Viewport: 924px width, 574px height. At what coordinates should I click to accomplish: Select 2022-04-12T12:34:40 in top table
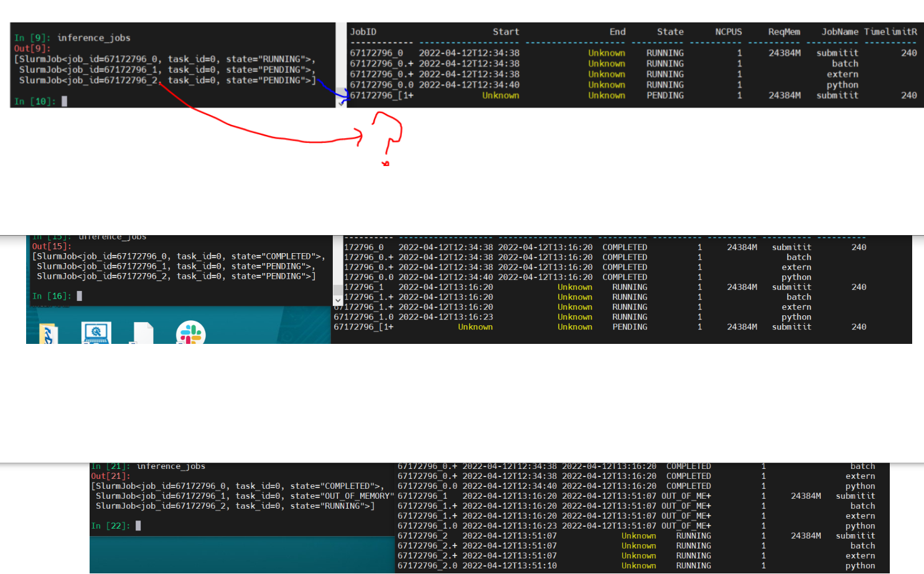(x=469, y=85)
